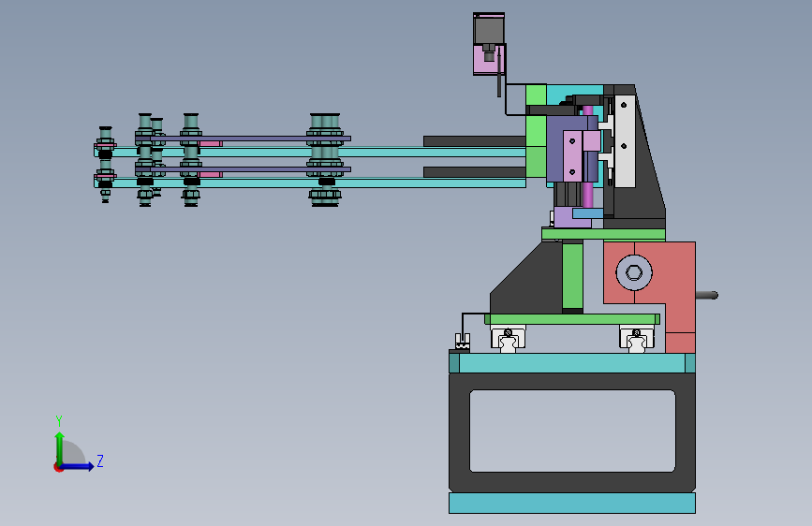
Task: Select the dark triangular rib beside the green post
Action: [x=525, y=280]
